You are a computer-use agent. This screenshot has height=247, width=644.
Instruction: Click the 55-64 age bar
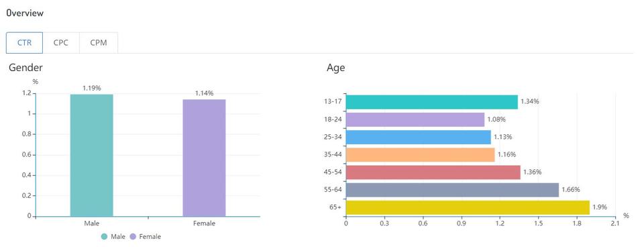pos(452,190)
